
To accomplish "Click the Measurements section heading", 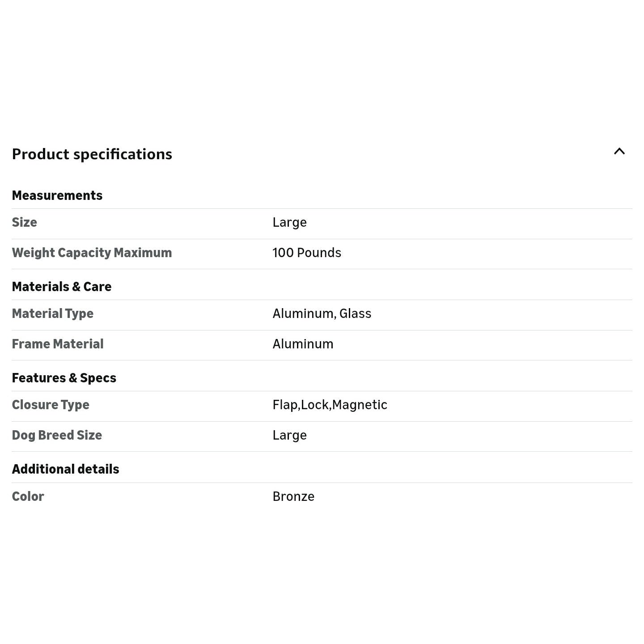I will click(57, 195).
